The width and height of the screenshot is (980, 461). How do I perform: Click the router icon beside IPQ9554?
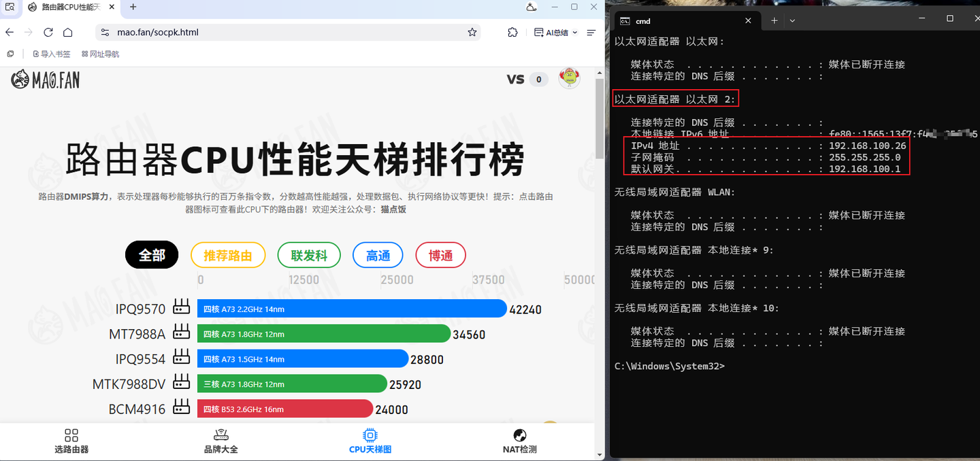181,357
